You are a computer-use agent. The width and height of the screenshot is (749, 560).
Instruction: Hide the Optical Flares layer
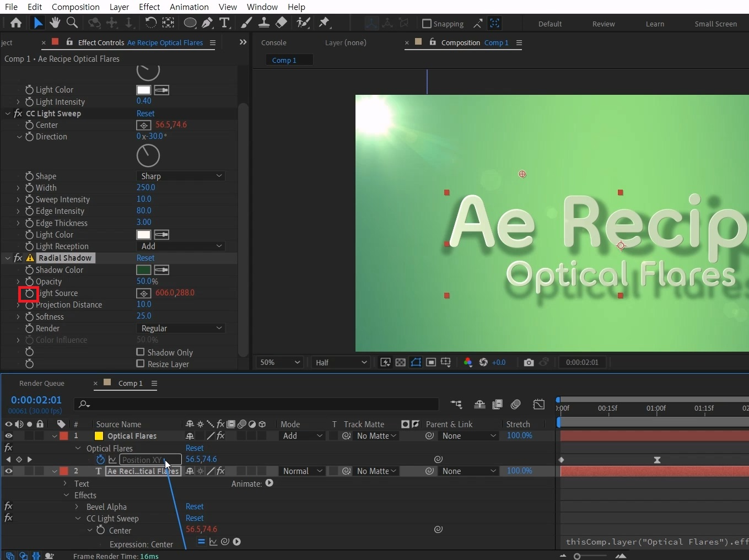[x=8, y=436]
